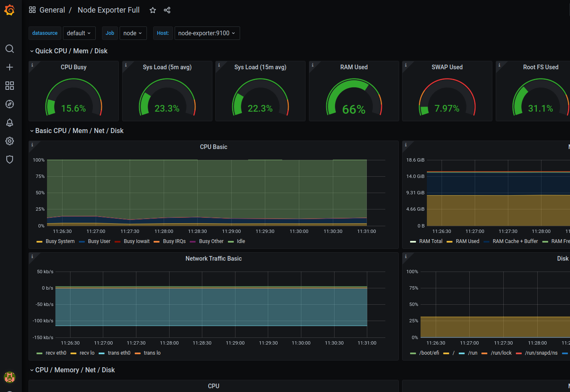Open SWAP Used panel title menu
Viewport: 570px width, 392px height.
[447, 67]
